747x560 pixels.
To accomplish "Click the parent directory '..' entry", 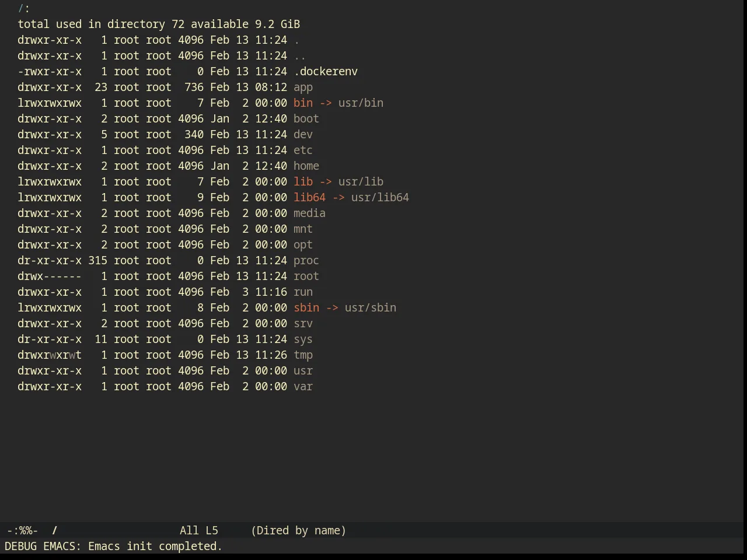I will 300,56.
